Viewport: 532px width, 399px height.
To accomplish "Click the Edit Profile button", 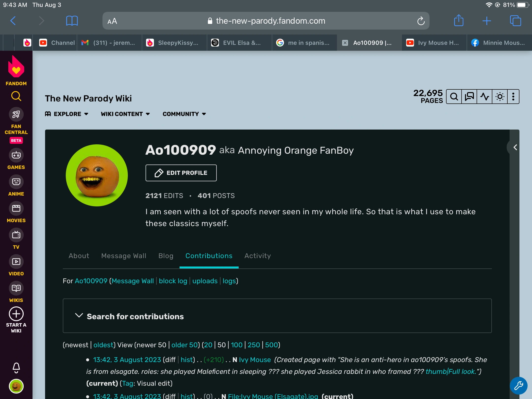I will [x=181, y=173].
